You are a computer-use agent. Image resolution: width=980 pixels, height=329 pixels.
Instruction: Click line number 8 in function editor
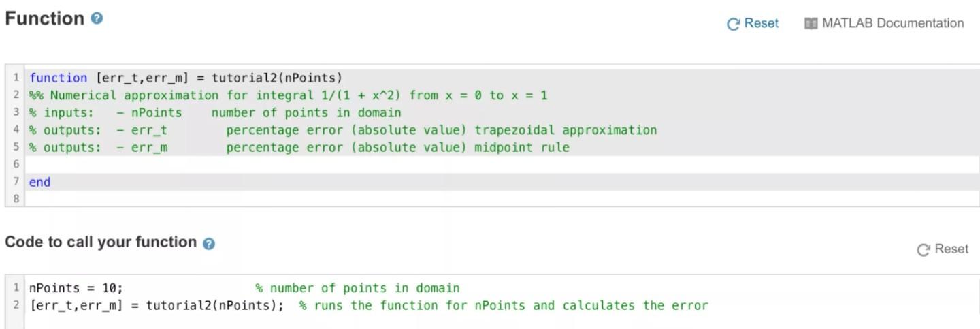16,199
